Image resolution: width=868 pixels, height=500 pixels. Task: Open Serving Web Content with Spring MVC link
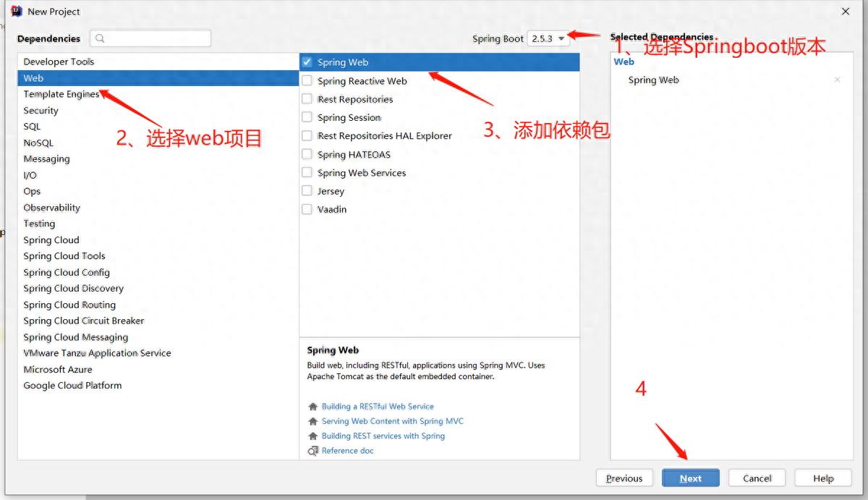click(x=393, y=421)
